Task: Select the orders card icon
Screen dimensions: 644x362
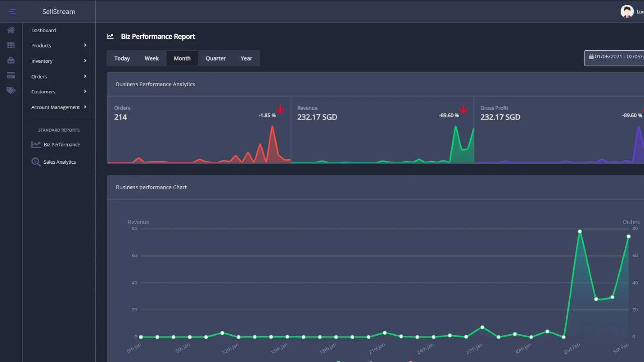Action: pyautogui.click(x=11, y=76)
